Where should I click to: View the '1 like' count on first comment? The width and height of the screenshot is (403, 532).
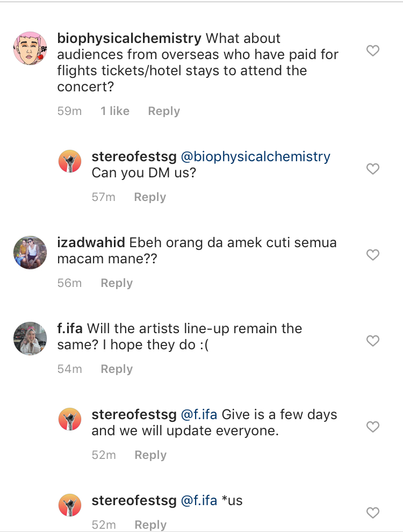[115, 111]
